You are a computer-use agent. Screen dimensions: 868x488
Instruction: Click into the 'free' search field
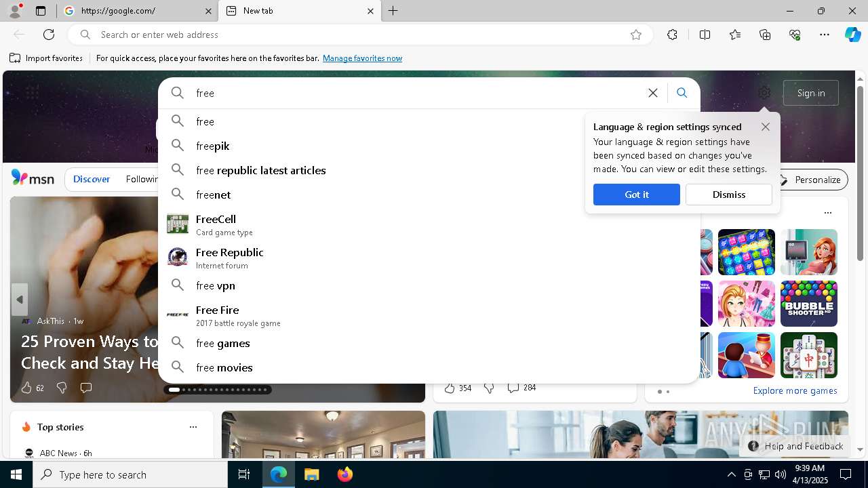coord(414,93)
